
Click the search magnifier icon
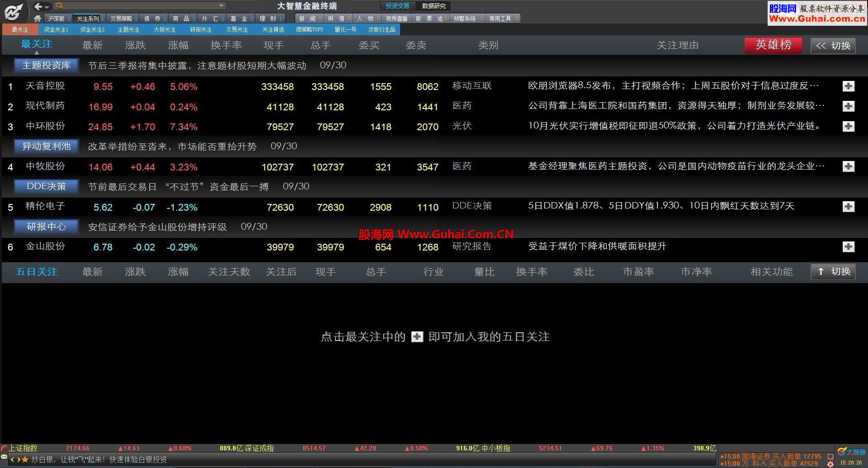click(x=59, y=6)
